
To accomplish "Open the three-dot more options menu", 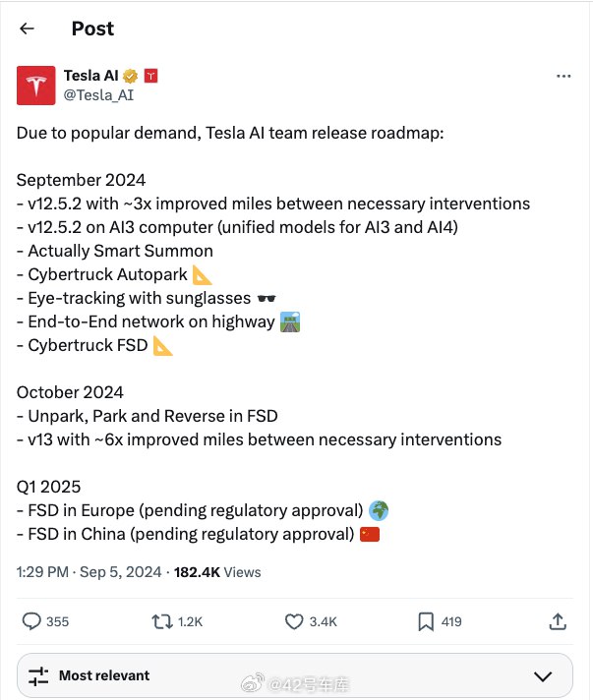I will [563, 77].
